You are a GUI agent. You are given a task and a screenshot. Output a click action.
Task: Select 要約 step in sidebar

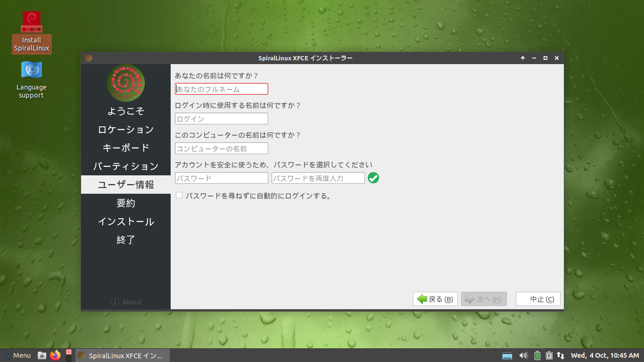126,203
